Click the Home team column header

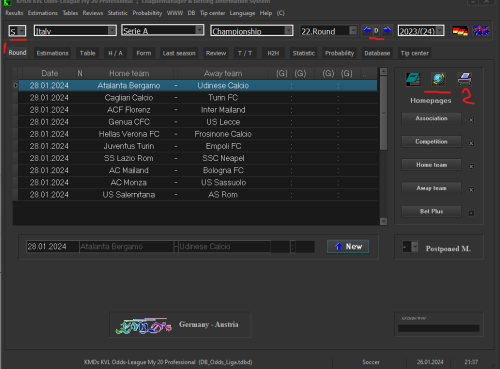pos(129,73)
